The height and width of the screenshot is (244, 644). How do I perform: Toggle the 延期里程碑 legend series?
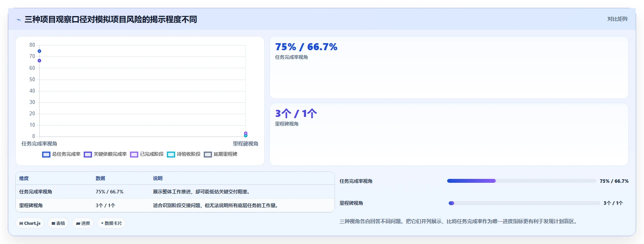point(221,154)
